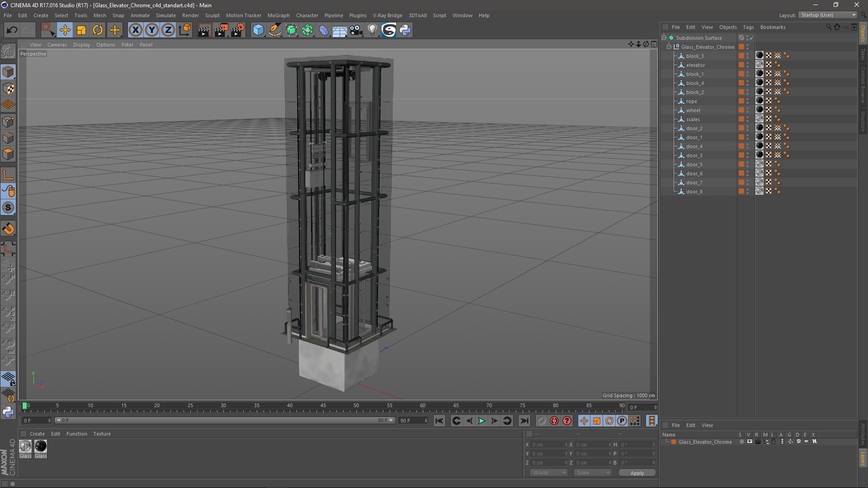Viewport: 868px width, 488px height.
Task: Play the animation forward
Action: click(481, 421)
